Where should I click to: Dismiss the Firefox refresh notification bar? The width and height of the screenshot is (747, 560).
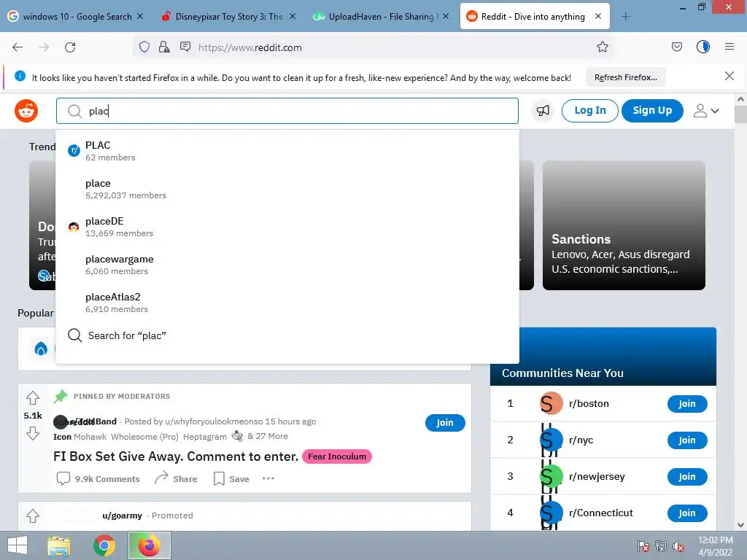pyautogui.click(x=729, y=76)
